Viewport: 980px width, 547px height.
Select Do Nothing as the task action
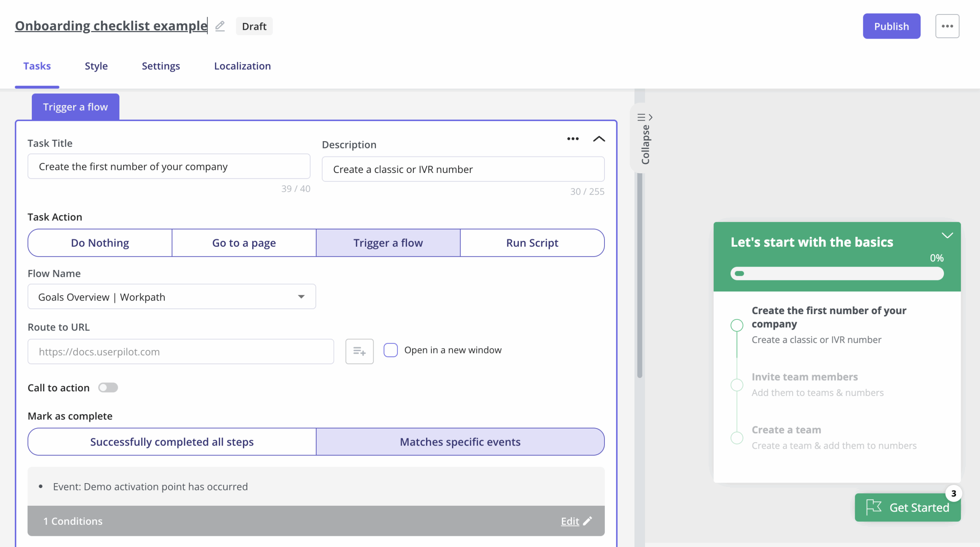point(100,243)
